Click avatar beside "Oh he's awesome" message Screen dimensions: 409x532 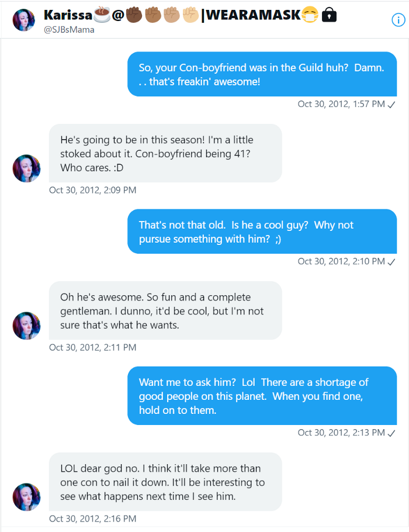[x=26, y=326]
